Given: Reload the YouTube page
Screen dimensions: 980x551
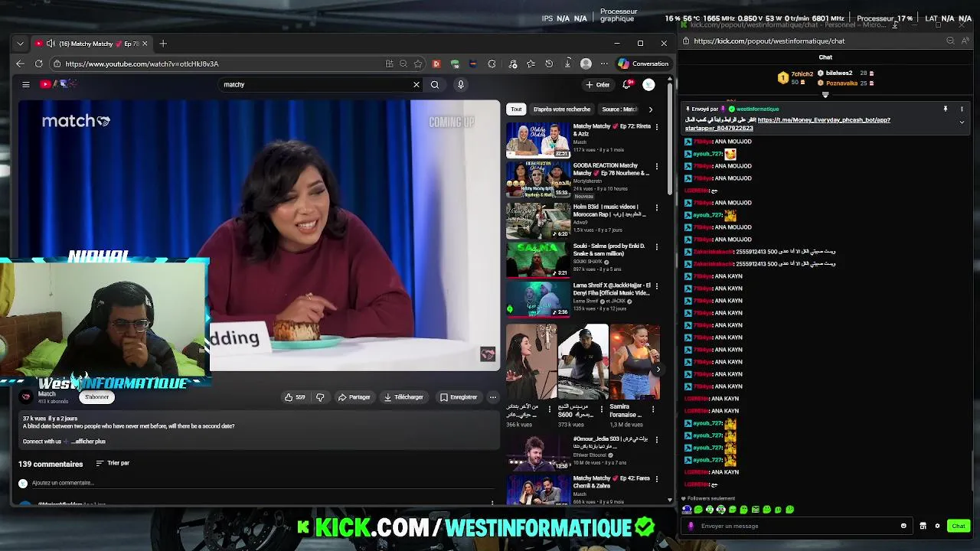Looking at the screenshot, I should 38,64.
